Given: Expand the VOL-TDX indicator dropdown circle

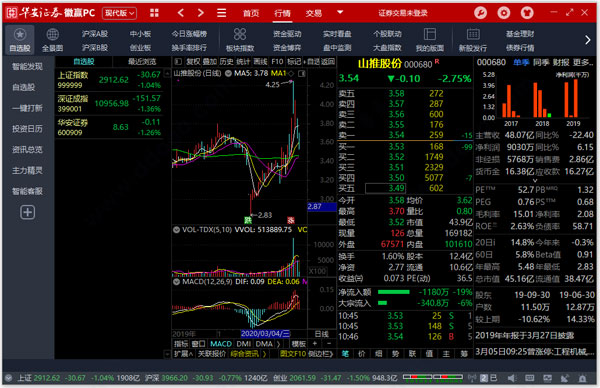Looking at the screenshot, I should [176, 230].
